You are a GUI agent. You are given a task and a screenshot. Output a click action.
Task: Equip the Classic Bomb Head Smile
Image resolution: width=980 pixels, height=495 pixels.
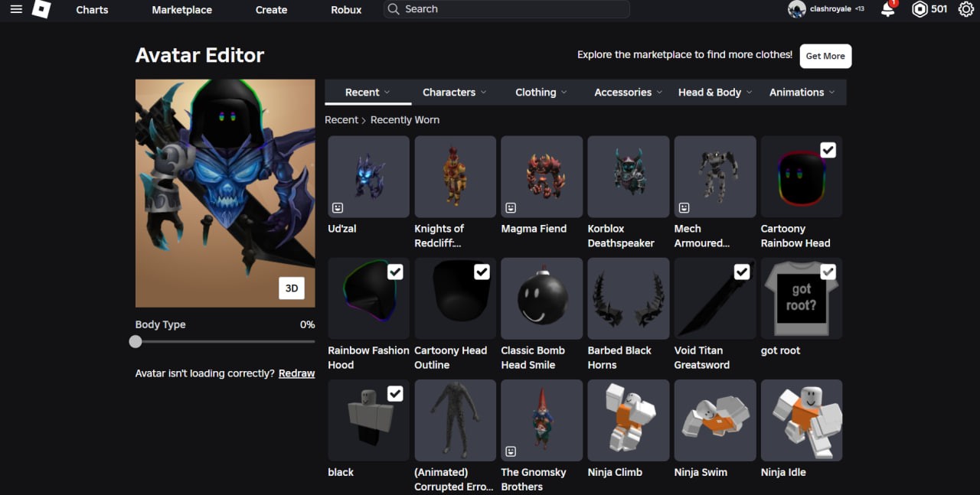coord(541,298)
